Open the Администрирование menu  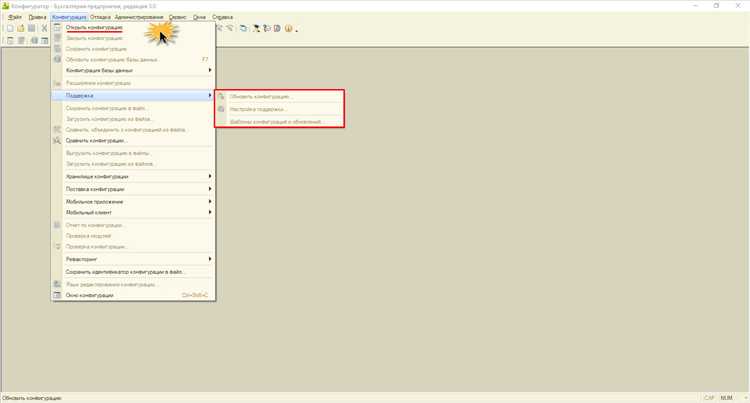click(139, 17)
